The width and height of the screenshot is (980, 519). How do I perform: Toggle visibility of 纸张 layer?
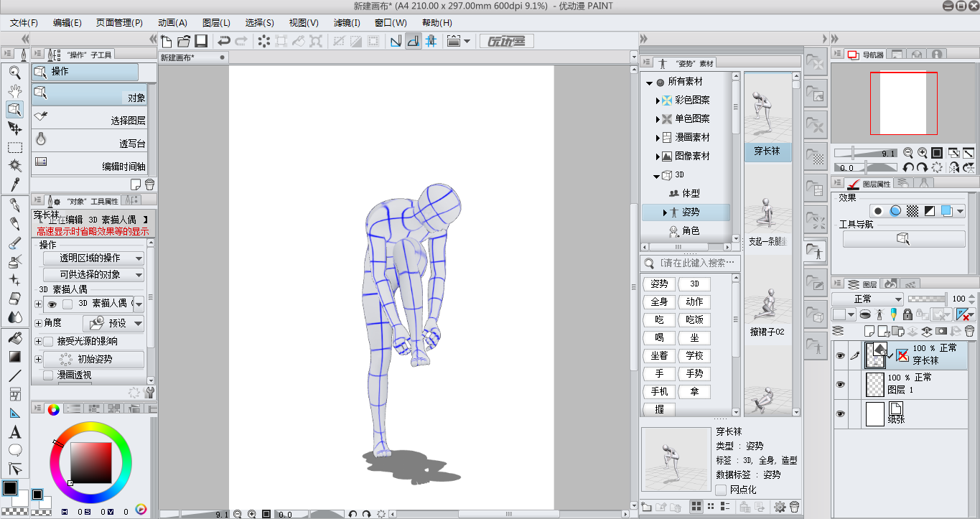click(x=840, y=414)
